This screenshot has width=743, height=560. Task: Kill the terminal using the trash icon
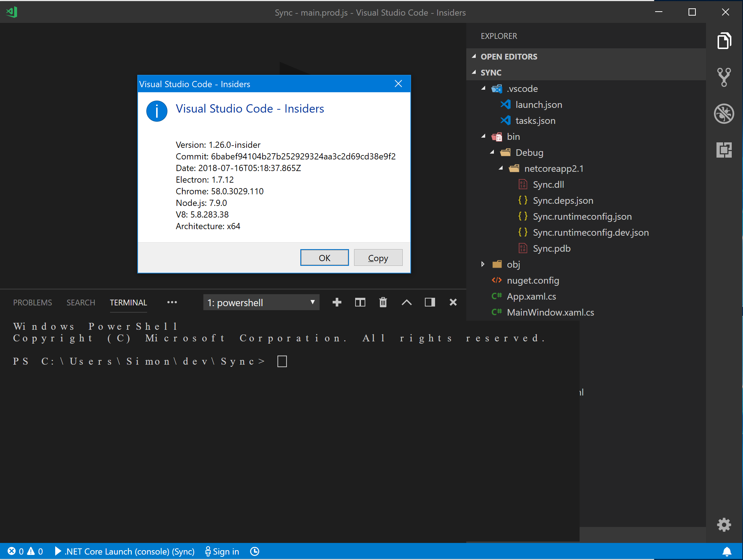383,302
